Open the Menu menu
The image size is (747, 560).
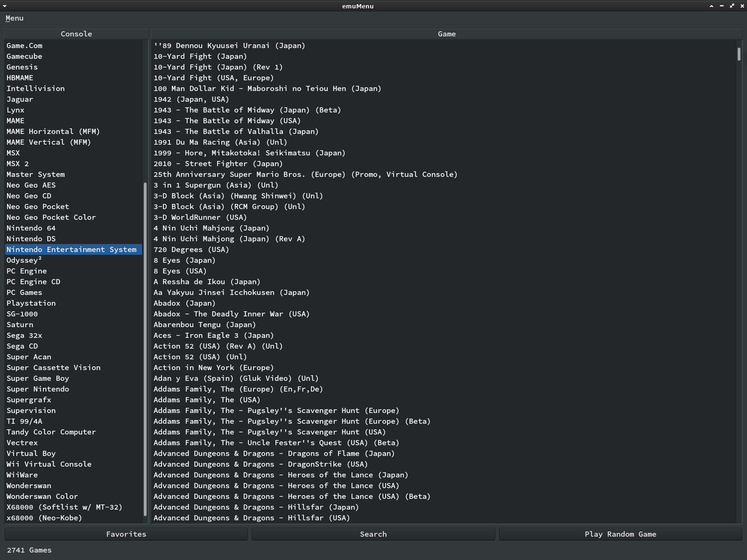pos(14,18)
